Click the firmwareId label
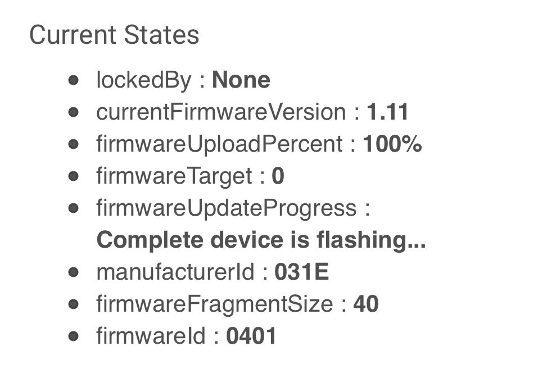 [152, 336]
